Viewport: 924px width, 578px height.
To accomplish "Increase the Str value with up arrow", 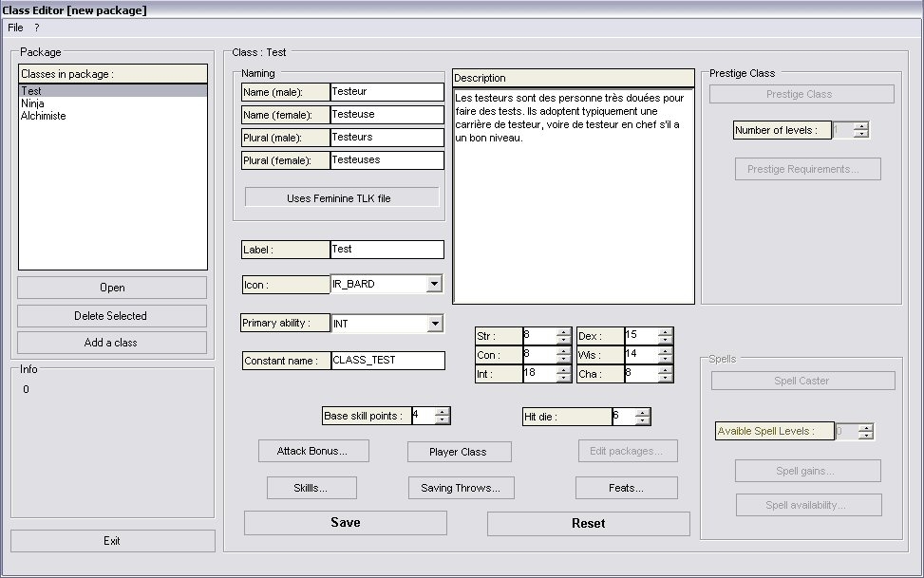I will (563, 331).
